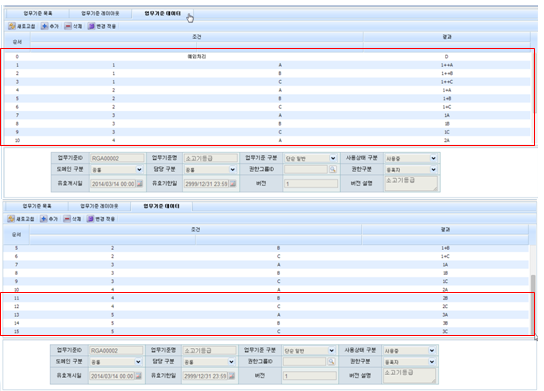Screen dimensions: 544x391
Task: Select result cell 1++B in upper grid
Action: tap(447, 73)
